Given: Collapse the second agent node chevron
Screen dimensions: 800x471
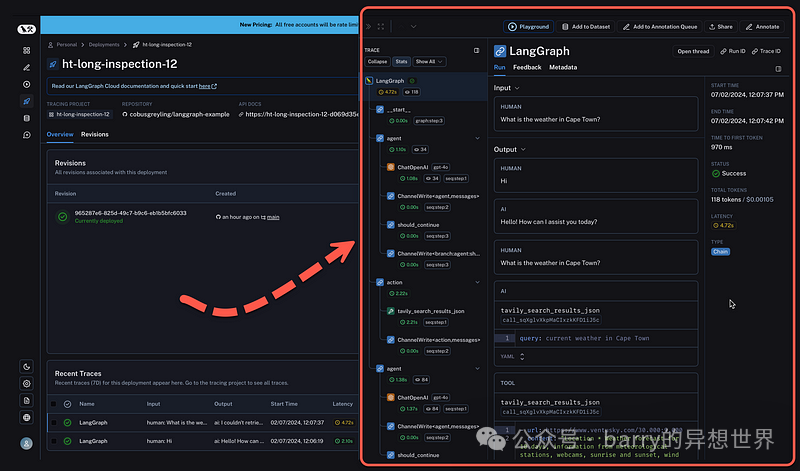Looking at the screenshot, I should pos(478,368).
